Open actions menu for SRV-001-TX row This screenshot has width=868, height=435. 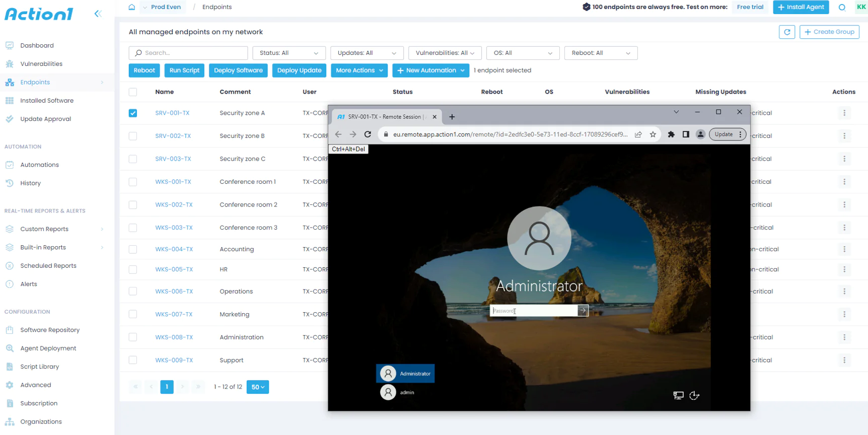[x=844, y=113]
